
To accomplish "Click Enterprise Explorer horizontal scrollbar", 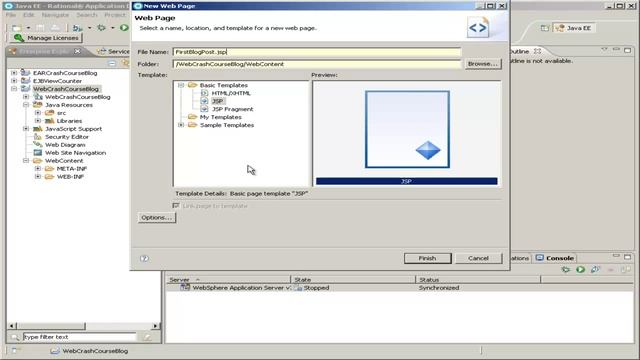I will (83, 326).
